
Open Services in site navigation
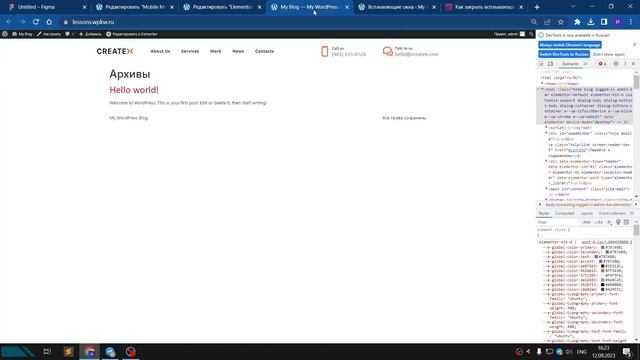tap(190, 51)
